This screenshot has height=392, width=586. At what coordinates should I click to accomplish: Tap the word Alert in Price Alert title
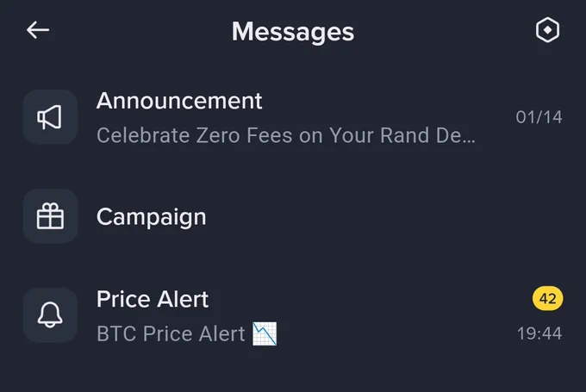click(x=183, y=299)
